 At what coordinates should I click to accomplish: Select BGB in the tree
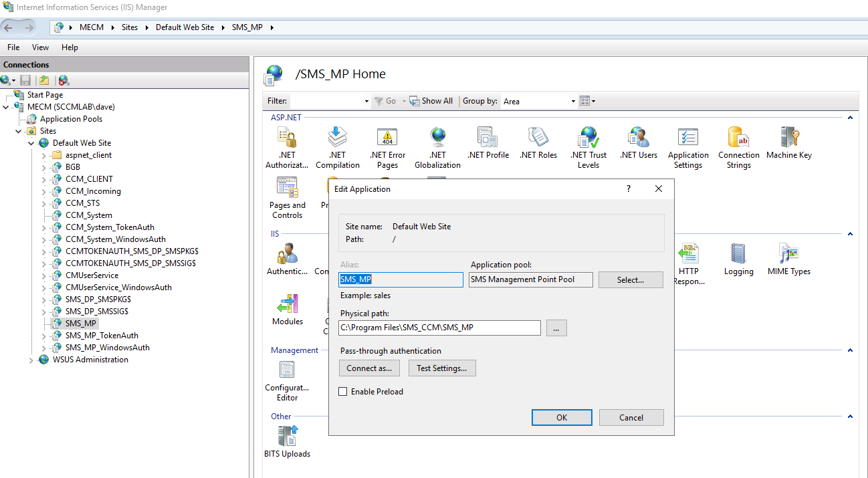click(73, 167)
